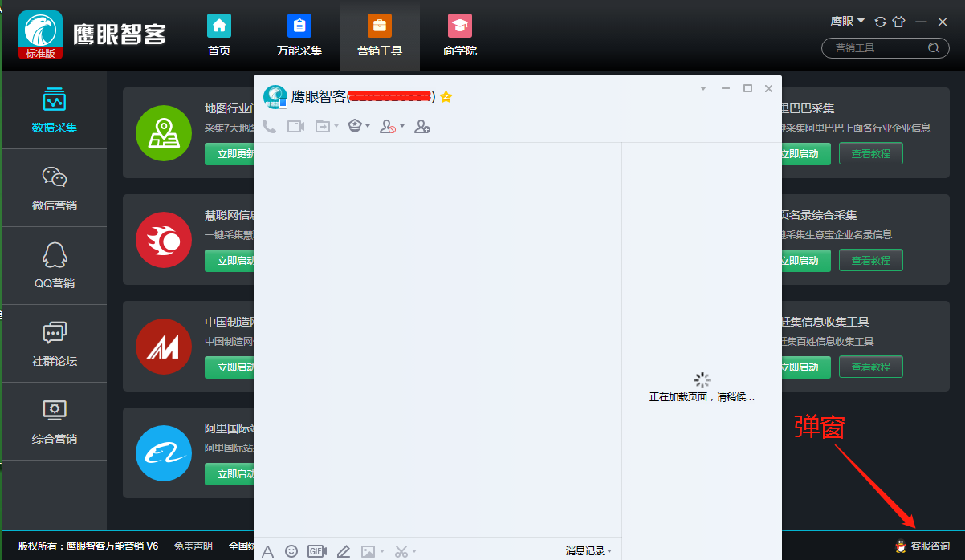This screenshot has width=965, height=560.
Task: Click the block user icon in chat toolbar
Action: pyautogui.click(x=388, y=126)
